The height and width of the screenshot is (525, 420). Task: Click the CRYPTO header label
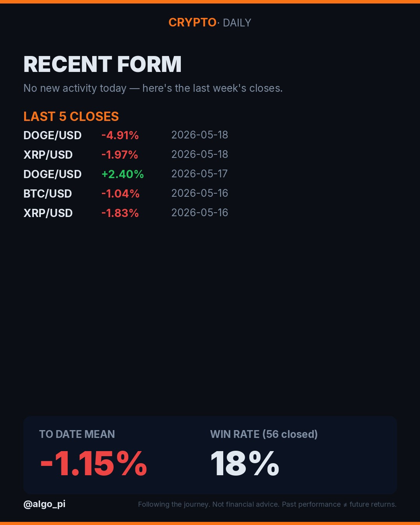192,23
